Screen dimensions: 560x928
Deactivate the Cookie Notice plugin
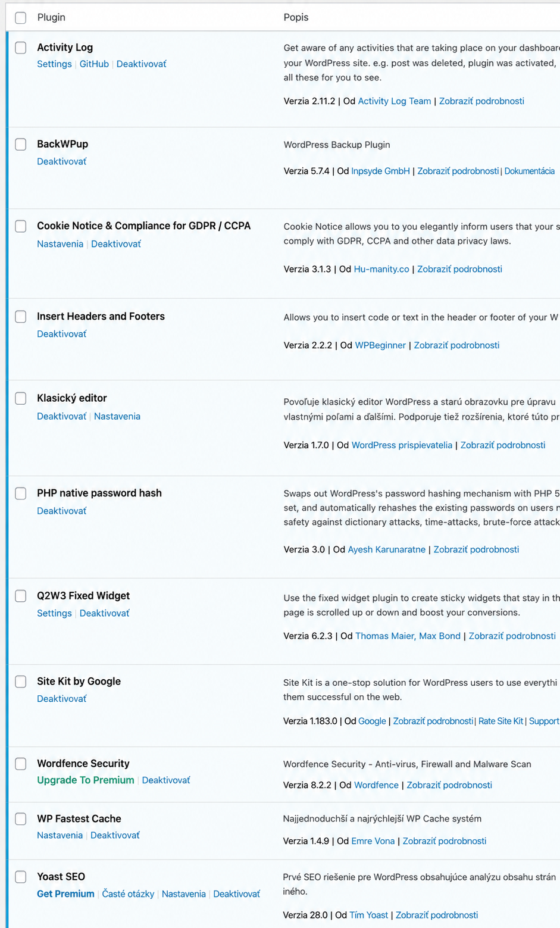[x=116, y=243]
